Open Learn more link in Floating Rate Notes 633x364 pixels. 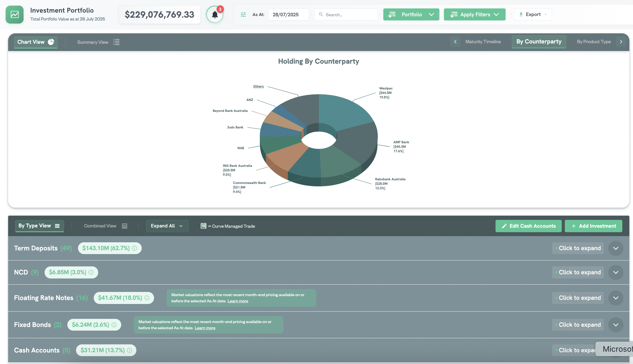click(x=238, y=301)
